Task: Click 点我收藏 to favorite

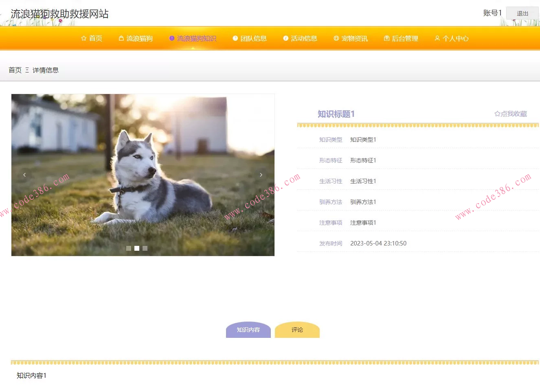Action: (x=511, y=114)
